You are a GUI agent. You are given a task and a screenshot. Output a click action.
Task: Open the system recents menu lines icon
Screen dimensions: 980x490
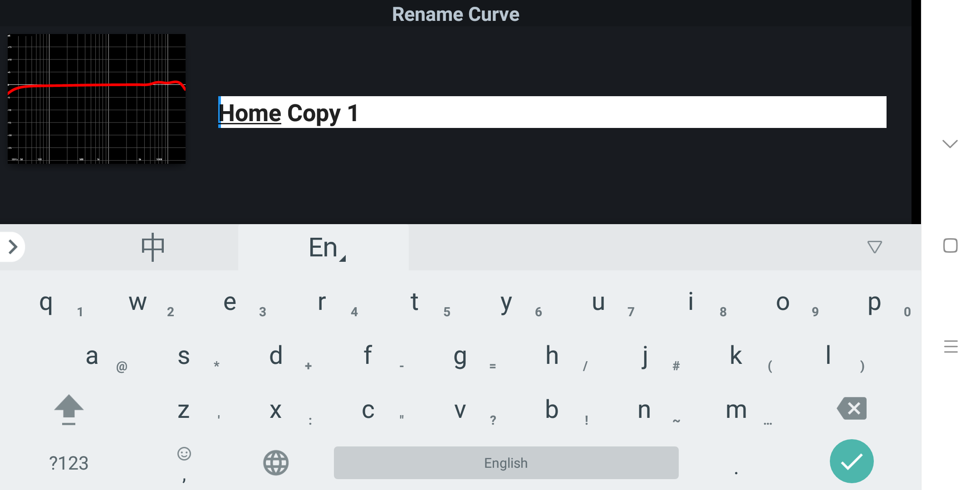pyautogui.click(x=951, y=347)
